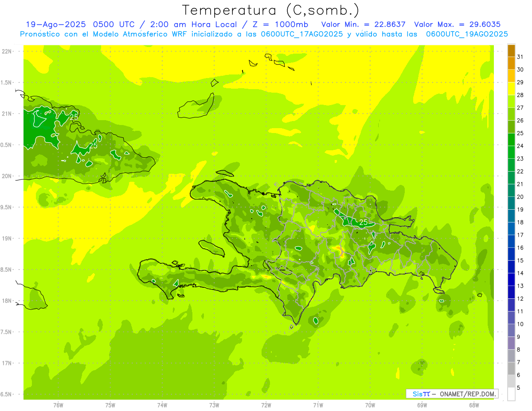
Task: Click the 'Modelo Atmósferico WRF' subtitle text
Action: click(x=138, y=34)
